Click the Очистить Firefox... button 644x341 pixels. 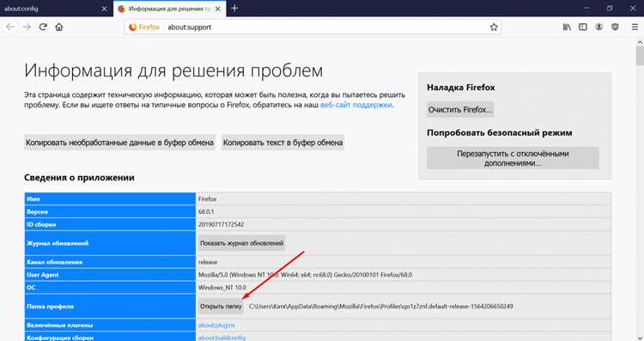coord(460,110)
